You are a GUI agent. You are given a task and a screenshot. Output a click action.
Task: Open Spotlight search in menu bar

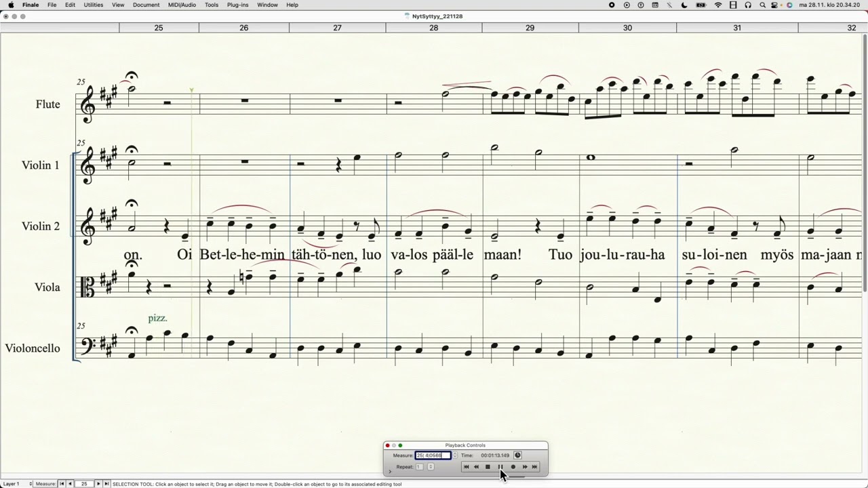[x=762, y=5]
